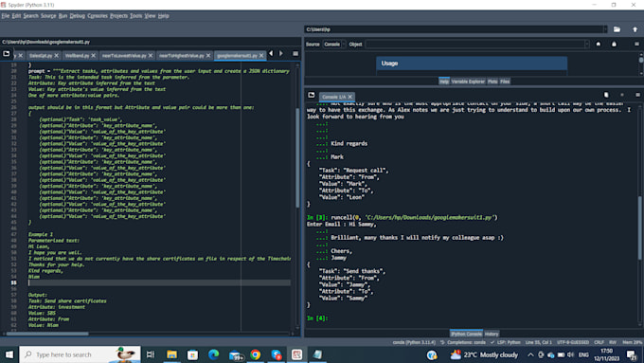Open the Tools menu
Image resolution: width=644 pixels, height=363 pixels.
coord(136,16)
